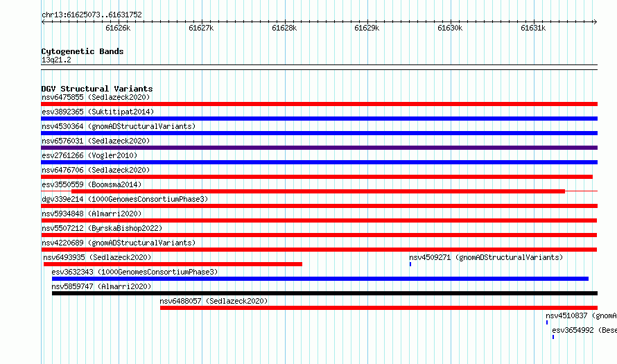
Task: Click the red bar for nsv6488057
Action: 379,308
